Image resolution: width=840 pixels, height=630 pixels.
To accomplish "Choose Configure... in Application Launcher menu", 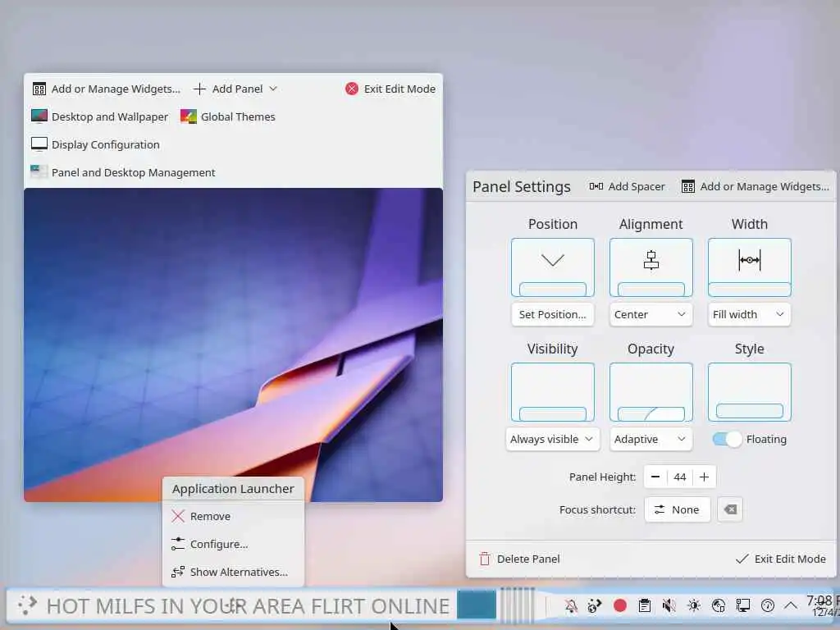I will coord(233,545).
